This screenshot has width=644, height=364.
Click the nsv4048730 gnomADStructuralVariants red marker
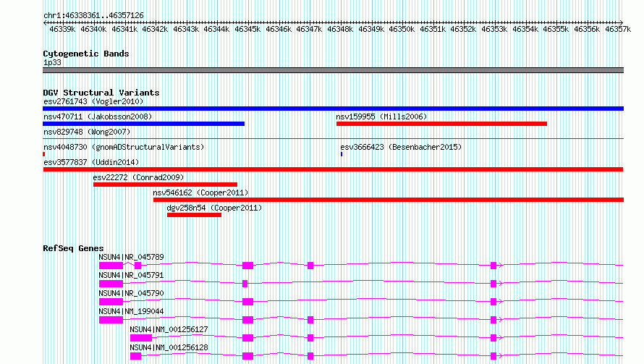click(x=44, y=154)
